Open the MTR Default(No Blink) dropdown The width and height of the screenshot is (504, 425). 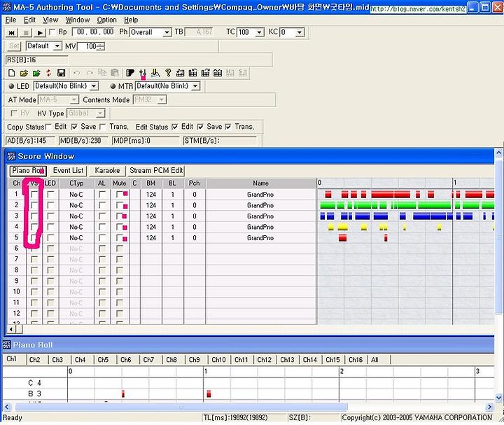[195, 86]
